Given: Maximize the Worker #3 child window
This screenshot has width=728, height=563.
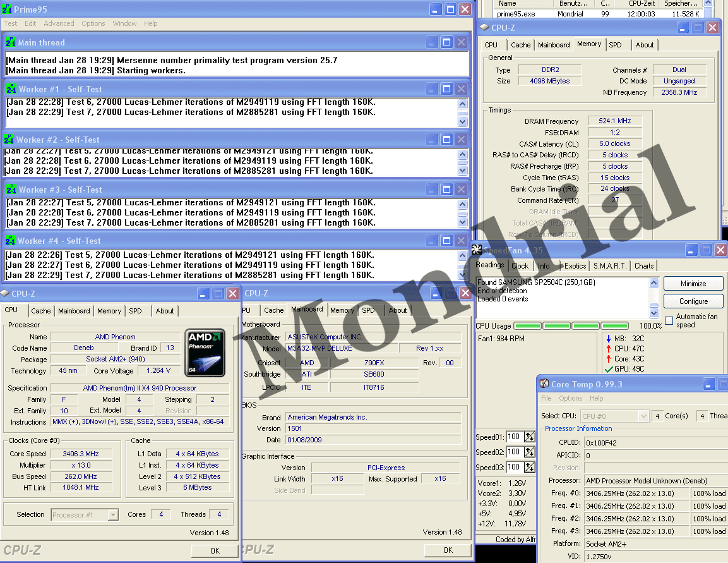Looking at the screenshot, I should (x=446, y=189).
